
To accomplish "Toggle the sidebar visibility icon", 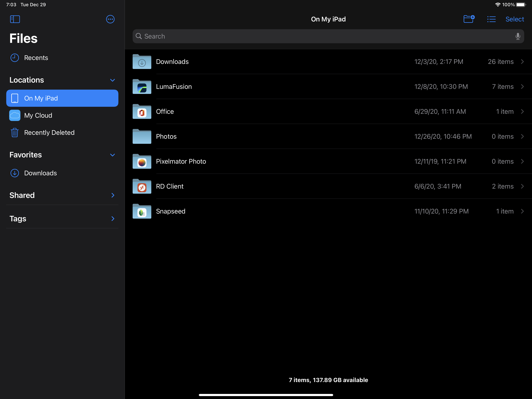I will click(15, 19).
